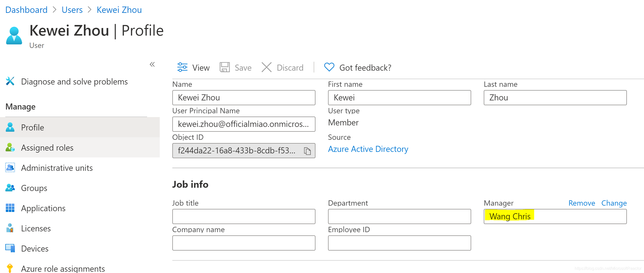The image size is (644, 273).
Task: Collapse the sidebar with double-chevron icon
Action: (152, 64)
